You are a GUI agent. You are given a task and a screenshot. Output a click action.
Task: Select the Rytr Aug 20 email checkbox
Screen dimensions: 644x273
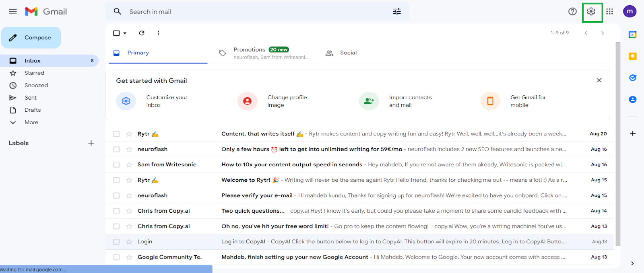pyautogui.click(x=116, y=134)
